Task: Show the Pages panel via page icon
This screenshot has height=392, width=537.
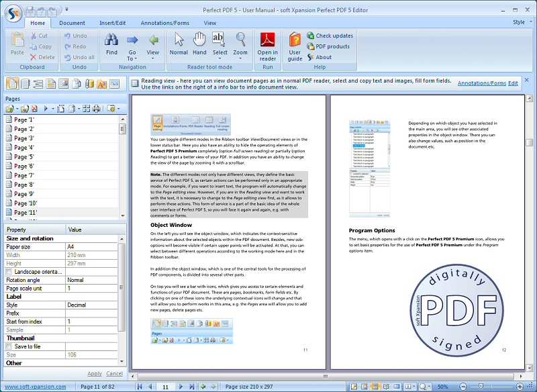Action: pyautogui.click(x=13, y=83)
